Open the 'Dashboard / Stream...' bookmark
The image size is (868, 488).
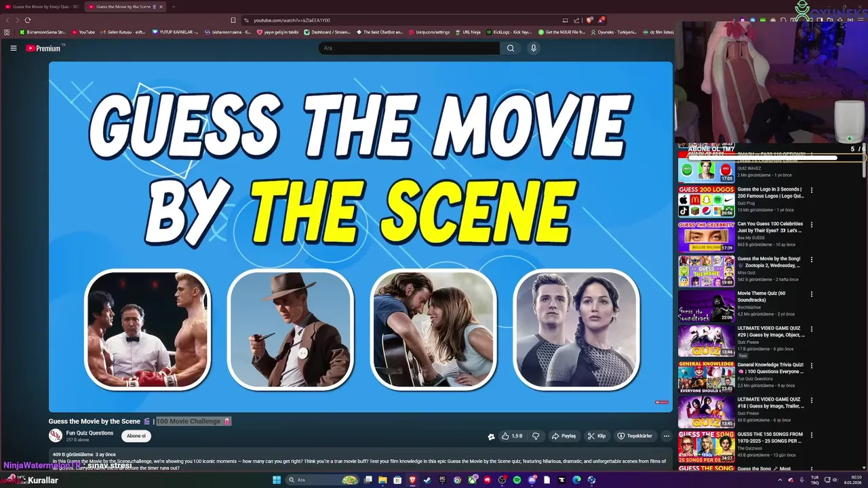point(328,32)
